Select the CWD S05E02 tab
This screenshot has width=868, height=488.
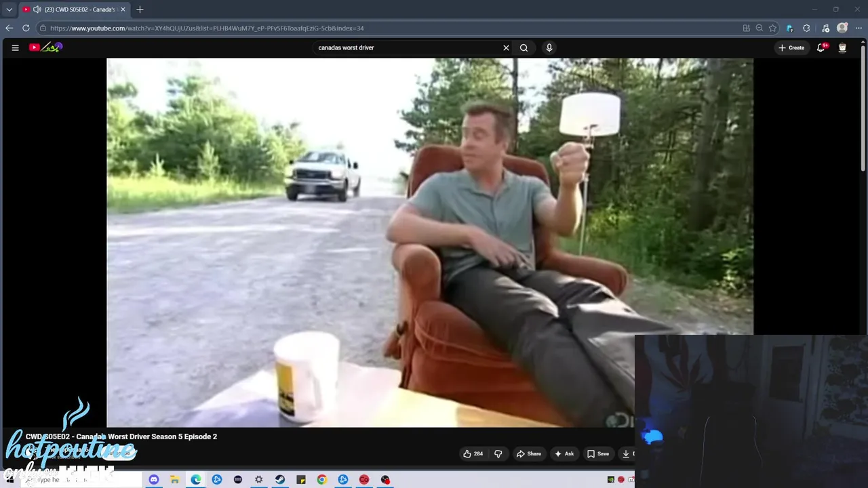[73, 9]
